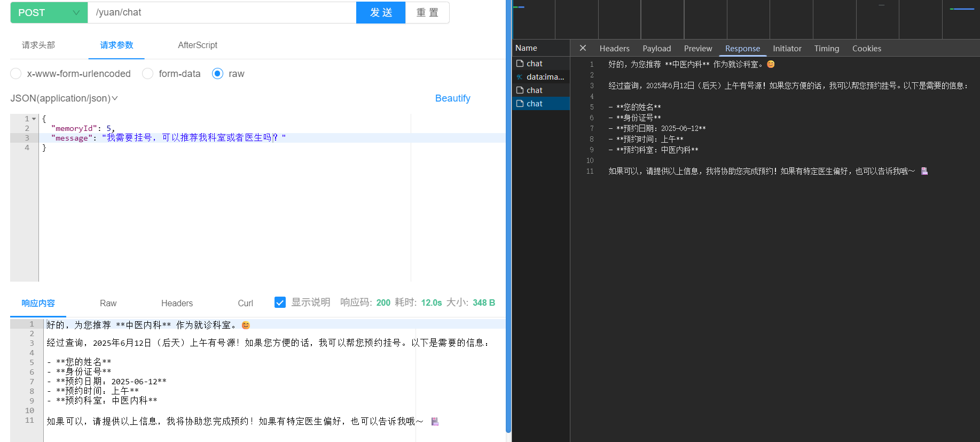This screenshot has height=442, width=980.
Task: Click the file icon of the middle chat request
Action: pos(520,90)
